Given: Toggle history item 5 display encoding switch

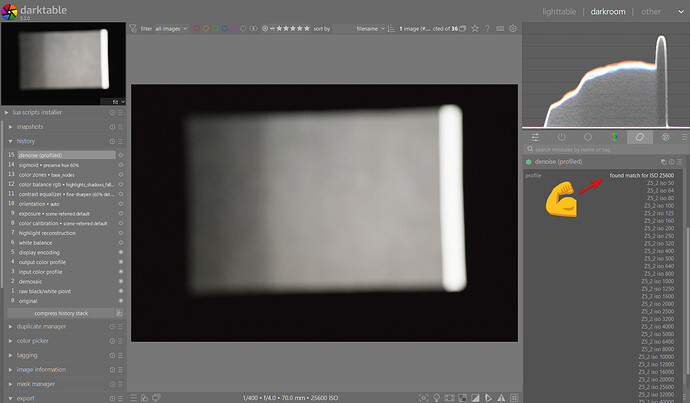Looking at the screenshot, I should pos(120,252).
